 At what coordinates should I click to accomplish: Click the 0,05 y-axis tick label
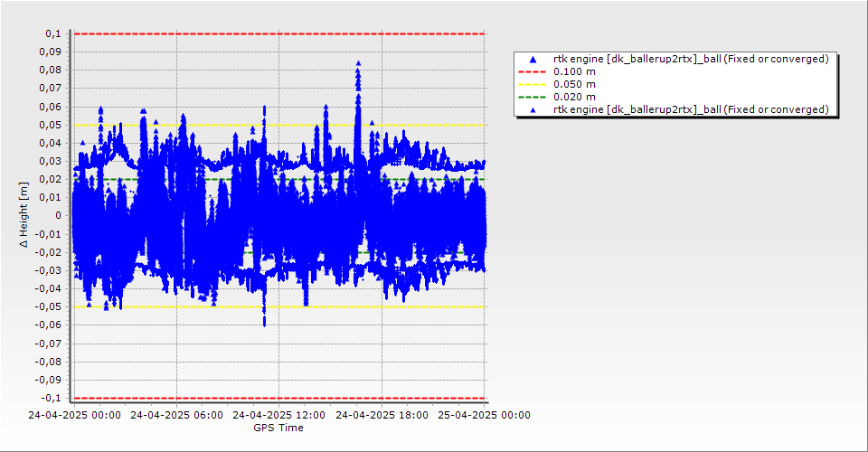tap(51, 125)
